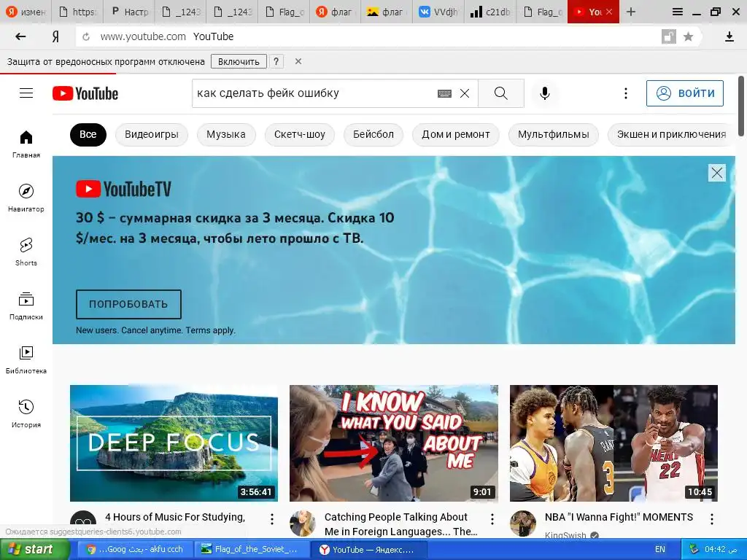Screen dimensions: 747x560
Task: Switch to Flag_of_the_Soviet taskbar window
Action: pos(250,550)
